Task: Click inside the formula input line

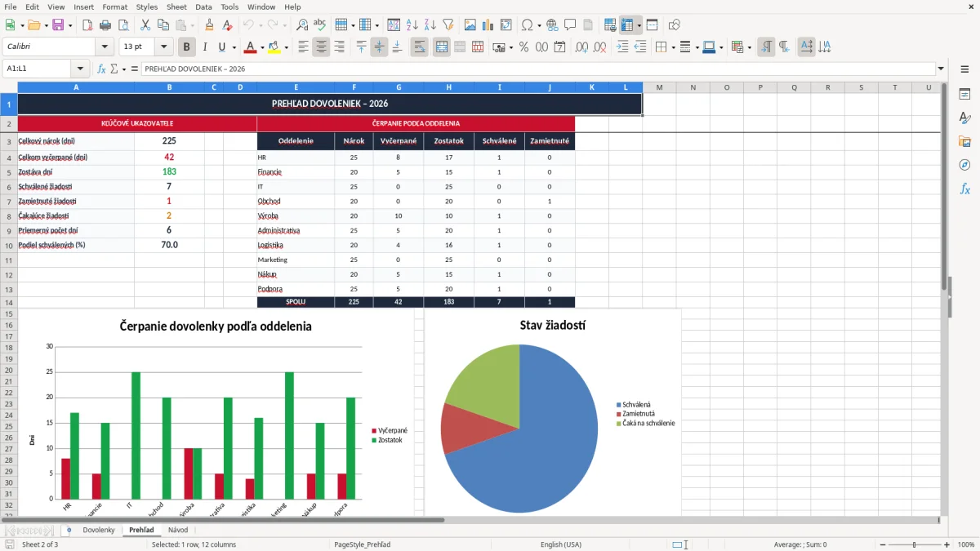Action: (537, 69)
